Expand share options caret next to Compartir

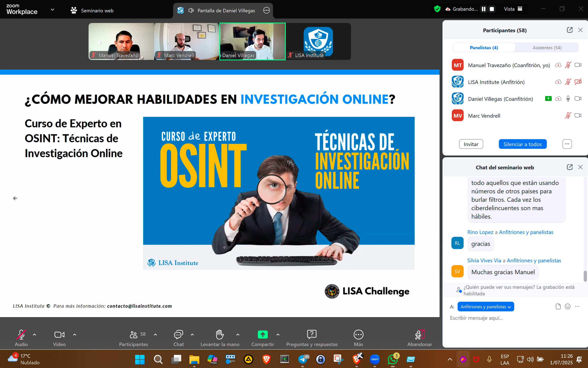(278, 335)
